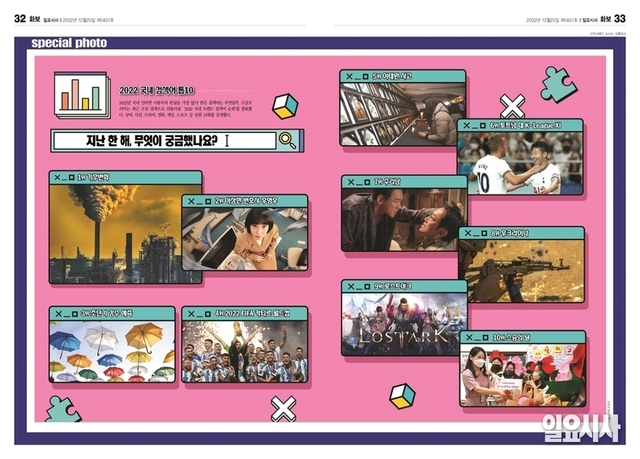
Task: Close the 3위 초단기 강수 예측 window
Action: [x=58, y=314]
